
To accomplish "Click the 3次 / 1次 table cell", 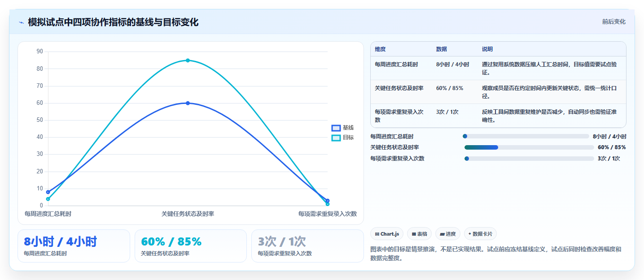I will tap(447, 112).
